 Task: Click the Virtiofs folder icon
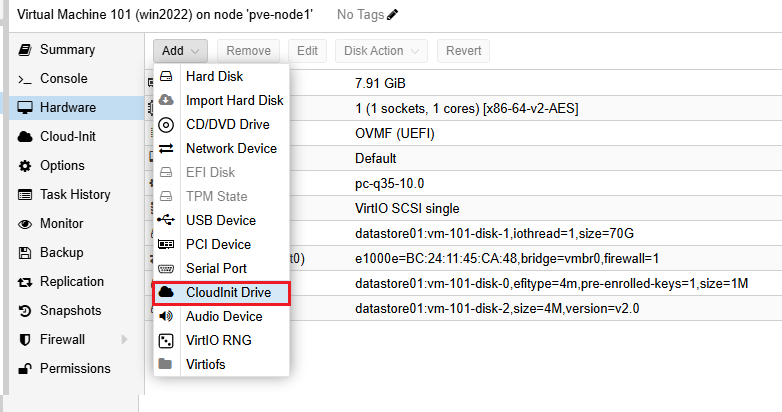click(167, 364)
